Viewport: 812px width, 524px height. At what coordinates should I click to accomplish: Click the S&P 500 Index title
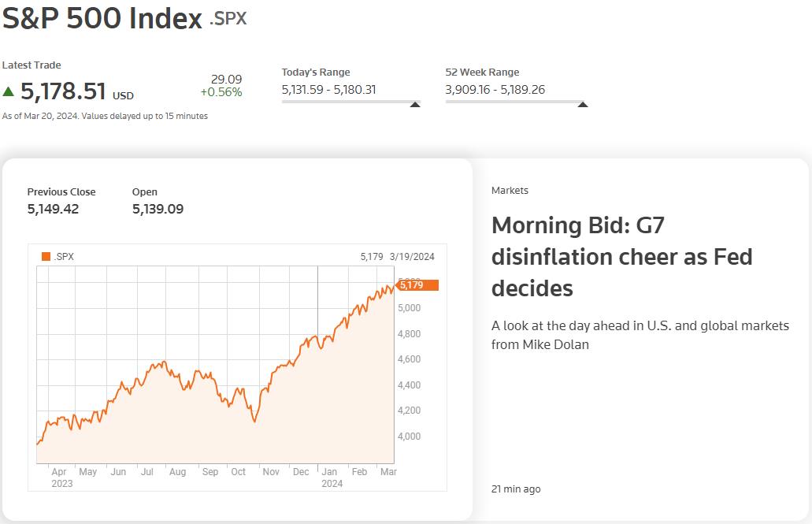point(102,18)
